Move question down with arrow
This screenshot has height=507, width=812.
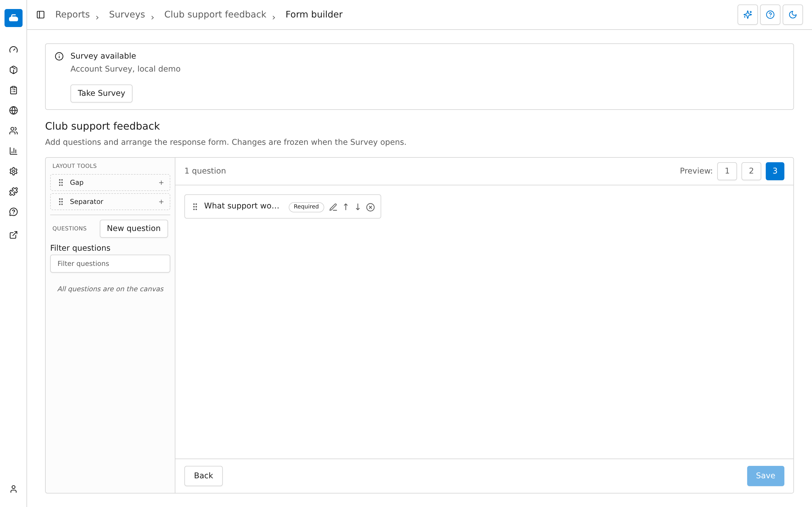point(358,207)
